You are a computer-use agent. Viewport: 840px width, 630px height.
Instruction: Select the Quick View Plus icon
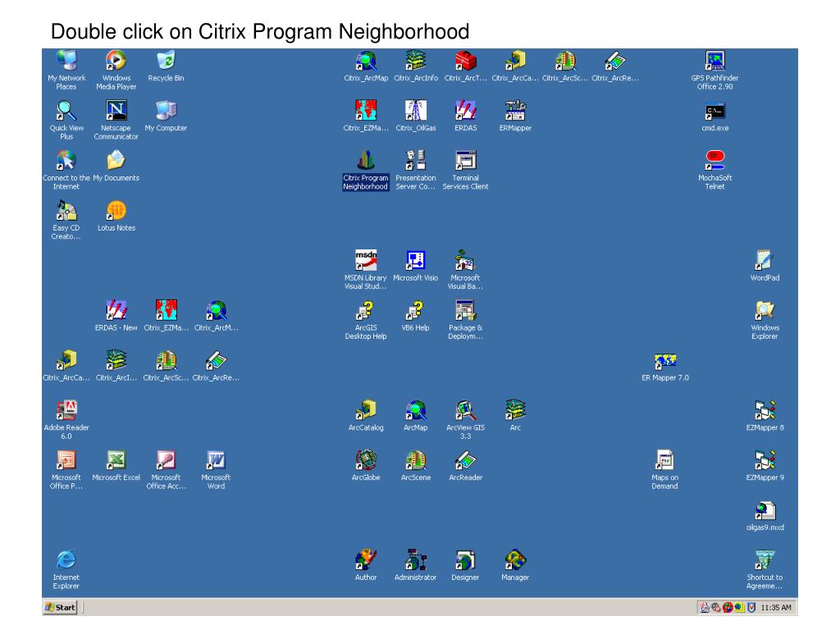click(66, 111)
